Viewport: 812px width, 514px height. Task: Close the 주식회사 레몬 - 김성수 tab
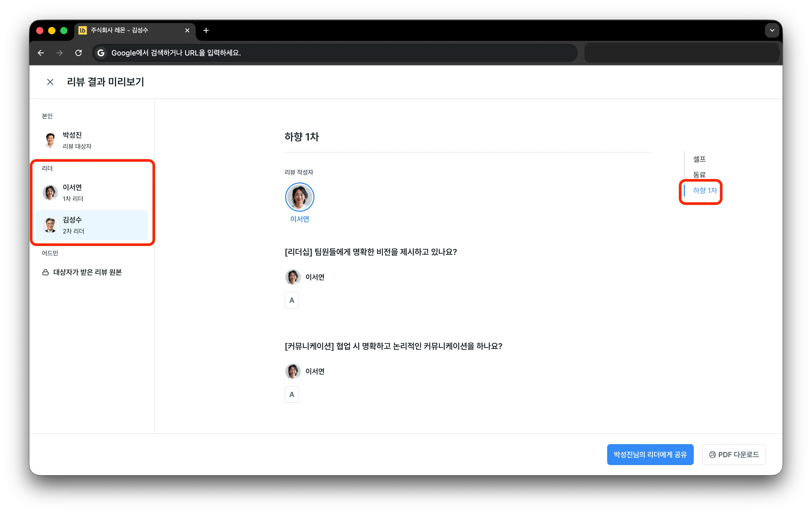(187, 30)
